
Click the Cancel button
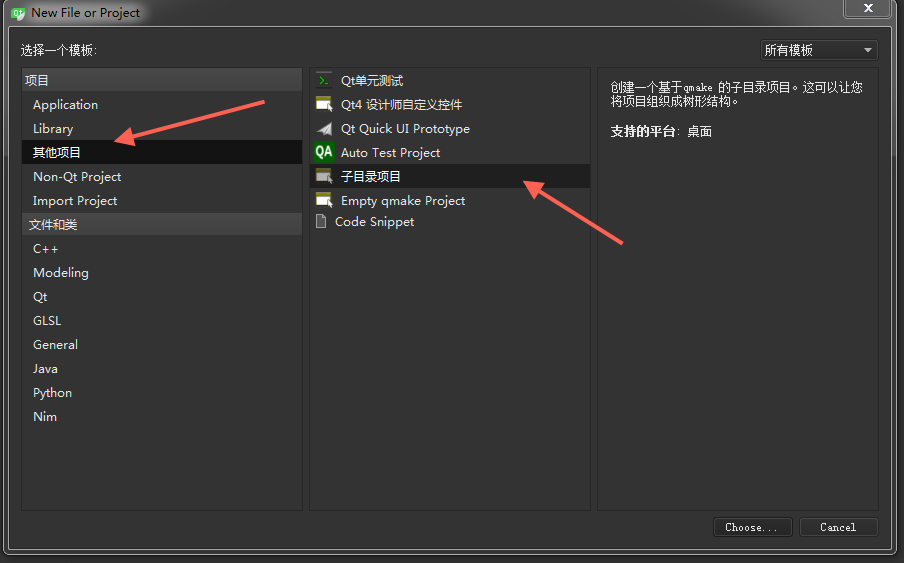(x=838, y=527)
